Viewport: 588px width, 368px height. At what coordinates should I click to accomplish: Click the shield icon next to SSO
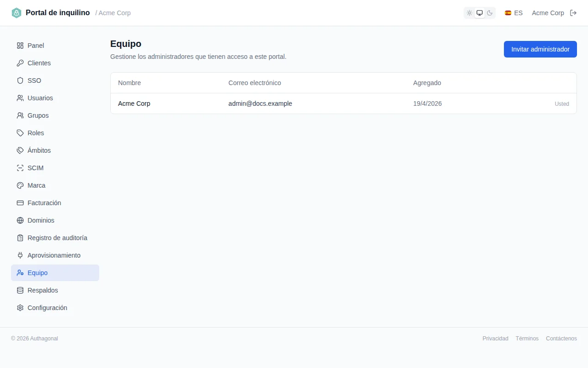click(20, 80)
